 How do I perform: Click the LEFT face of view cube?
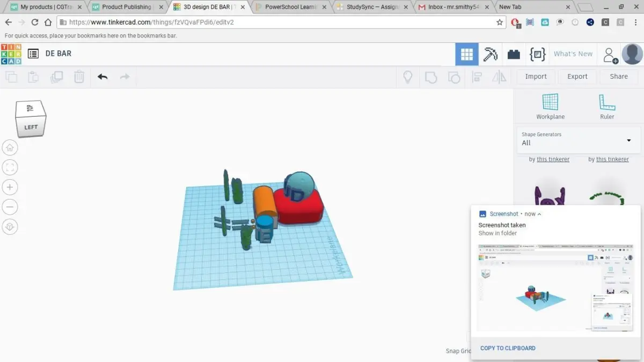pos(31,127)
